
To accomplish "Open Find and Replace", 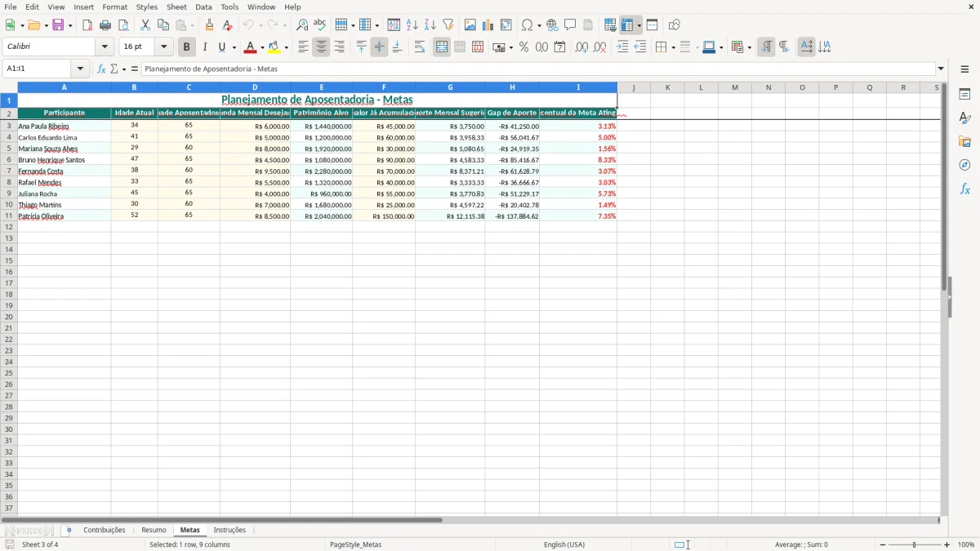I will [302, 25].
